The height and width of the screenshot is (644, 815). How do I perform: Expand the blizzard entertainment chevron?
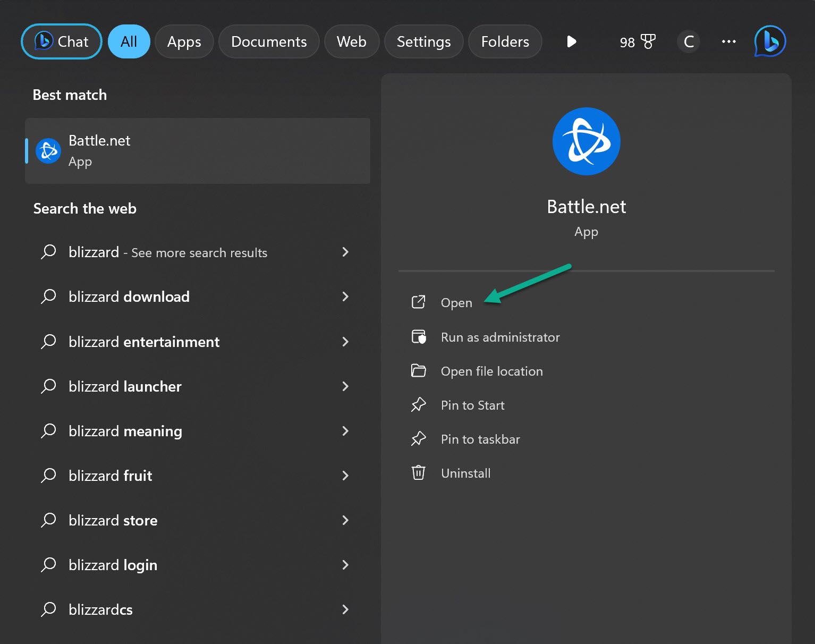pyautogui.click(x=345, y=342)
